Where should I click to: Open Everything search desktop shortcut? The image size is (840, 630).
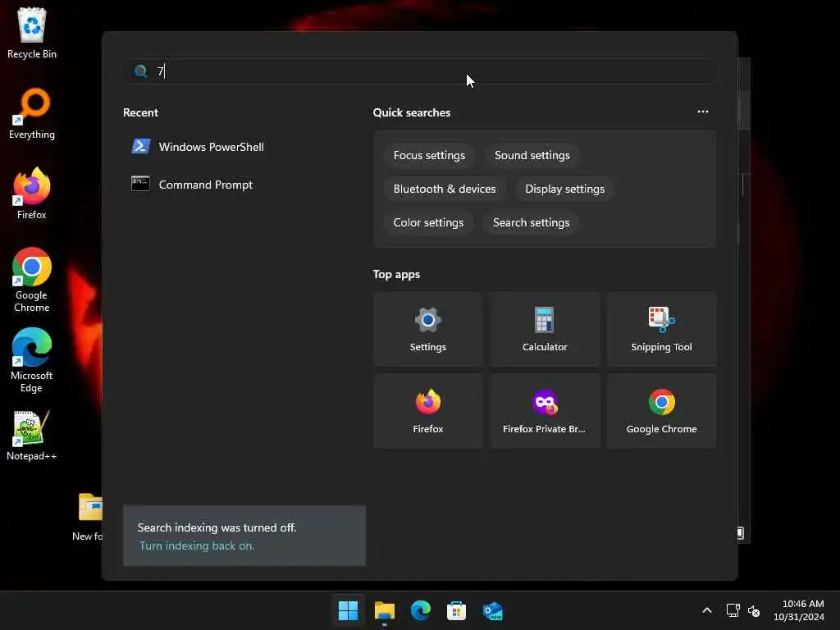pos(32,114)
